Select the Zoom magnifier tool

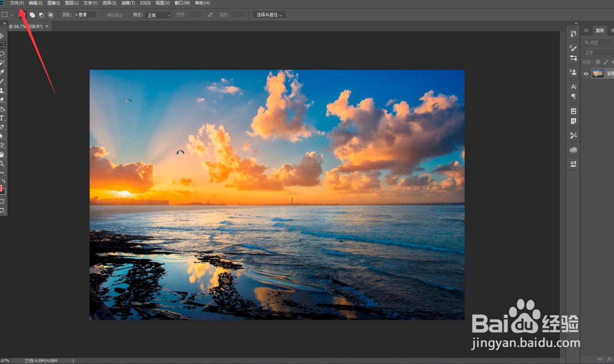[2, 164]
